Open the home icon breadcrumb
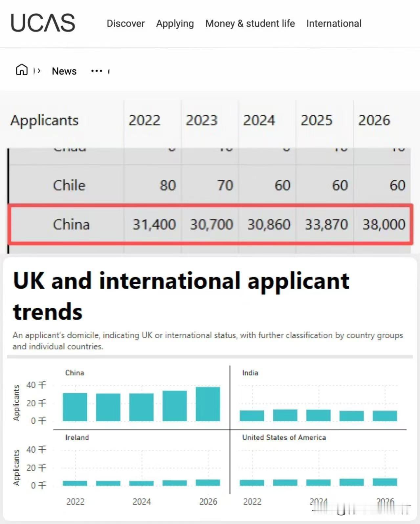 pos(22,70)
